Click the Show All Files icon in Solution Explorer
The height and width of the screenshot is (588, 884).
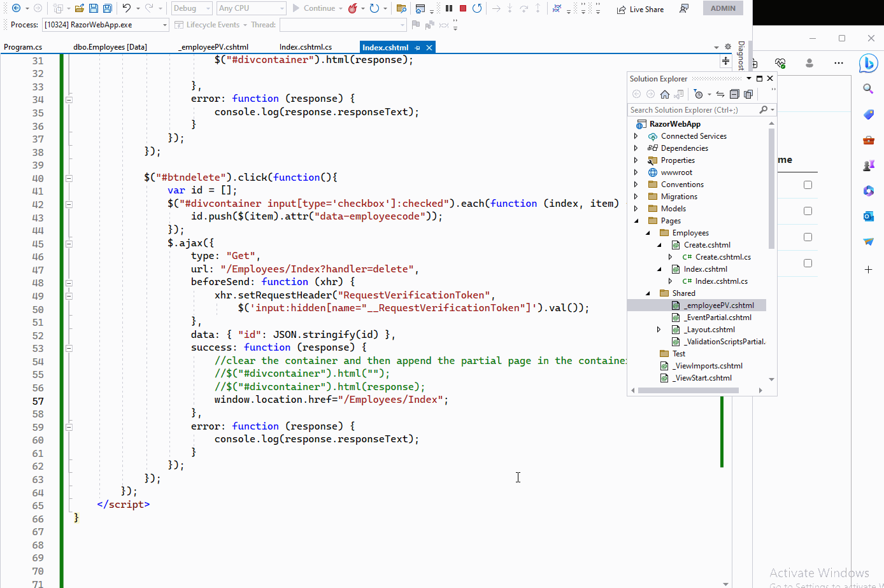[748, 94]
